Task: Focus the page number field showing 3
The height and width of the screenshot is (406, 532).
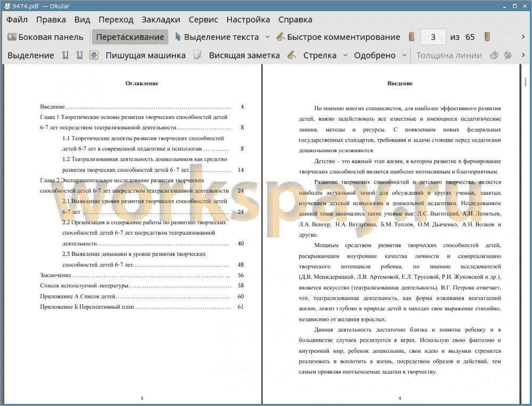Action: click(x=433, y=37)
